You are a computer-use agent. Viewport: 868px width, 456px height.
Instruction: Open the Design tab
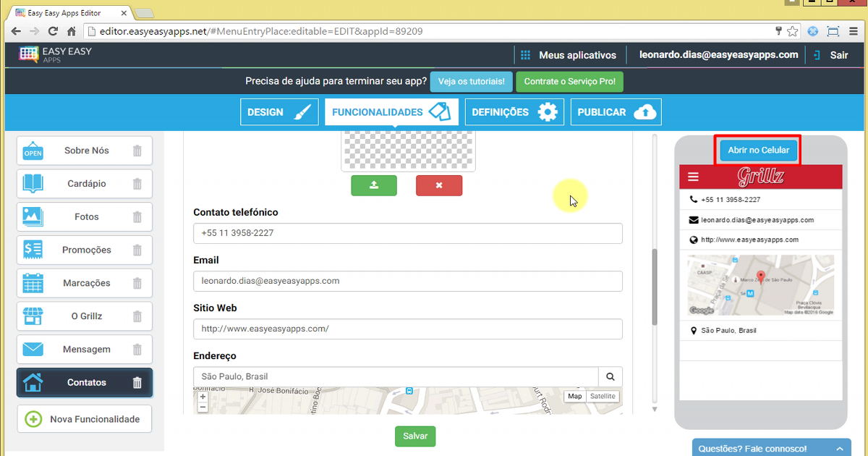(x=279, y=112)
